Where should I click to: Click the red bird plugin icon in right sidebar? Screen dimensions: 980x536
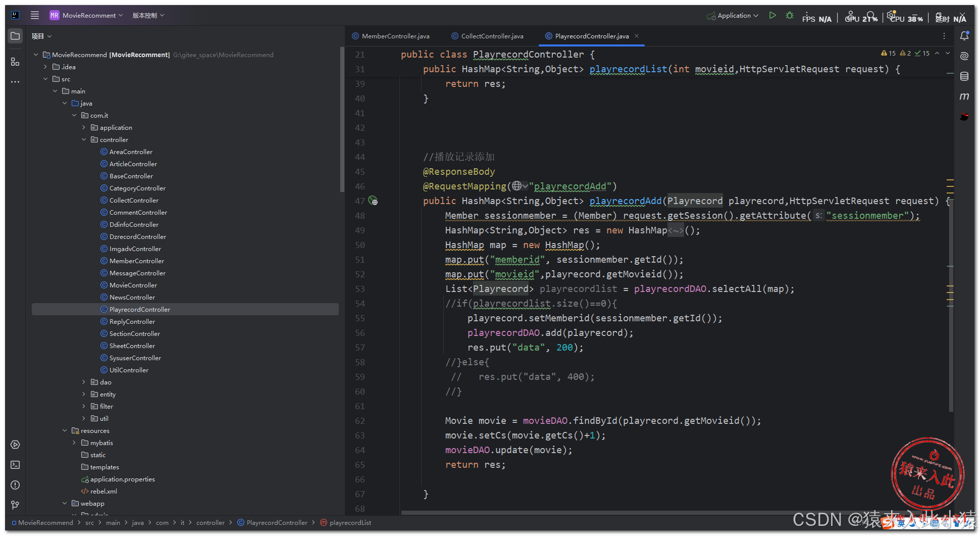click(964, 117)
